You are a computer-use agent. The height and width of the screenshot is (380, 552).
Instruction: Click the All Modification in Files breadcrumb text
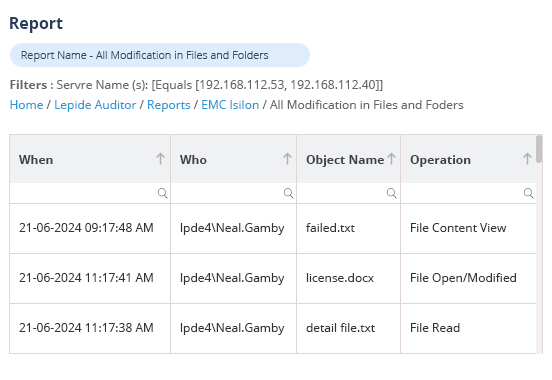pos(366,105)
